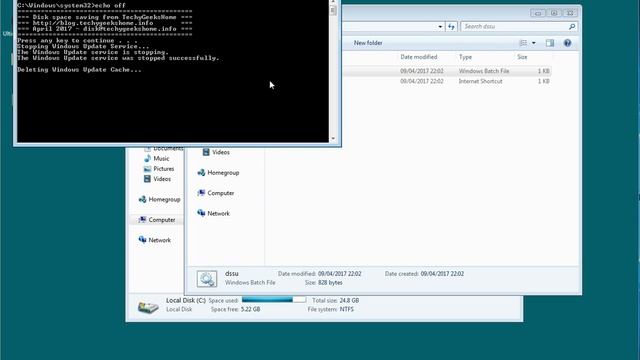Click the New folder button
Screen dimensions: 640x360
(x=368, y=43)
